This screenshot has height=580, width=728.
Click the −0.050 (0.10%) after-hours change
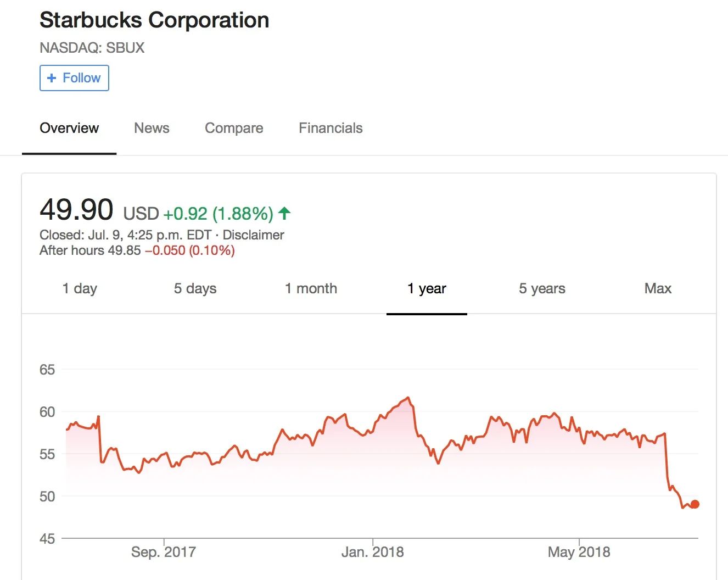click(189, 250)
